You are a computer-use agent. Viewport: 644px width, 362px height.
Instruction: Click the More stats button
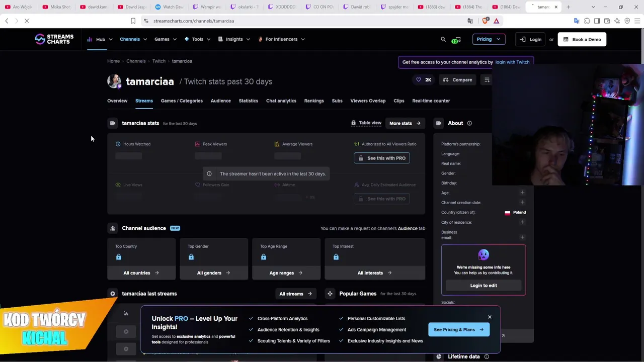[405, 123]
